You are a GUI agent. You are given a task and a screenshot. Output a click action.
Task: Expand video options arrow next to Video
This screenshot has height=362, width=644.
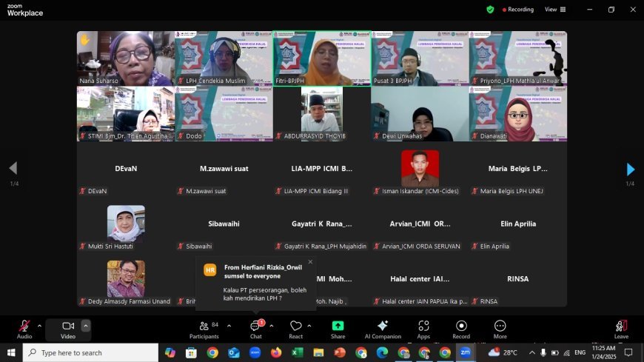(x=85, y=326)
